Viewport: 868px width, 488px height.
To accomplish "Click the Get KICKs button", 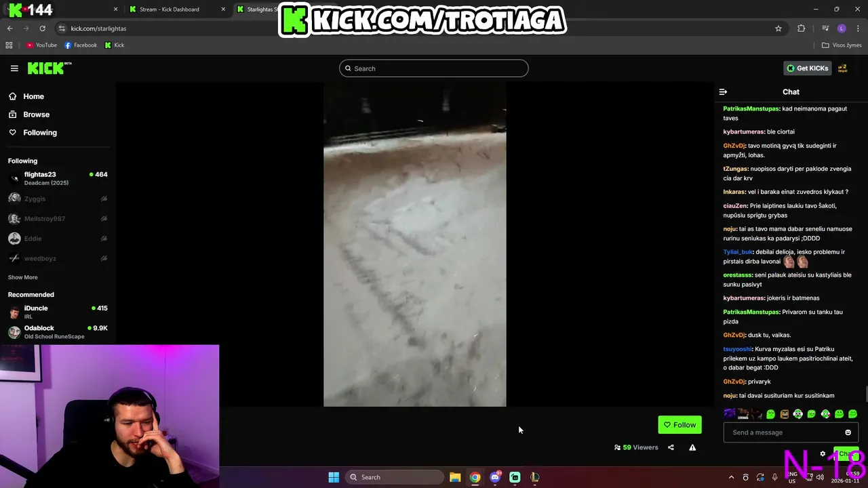I will coord(808,68).
